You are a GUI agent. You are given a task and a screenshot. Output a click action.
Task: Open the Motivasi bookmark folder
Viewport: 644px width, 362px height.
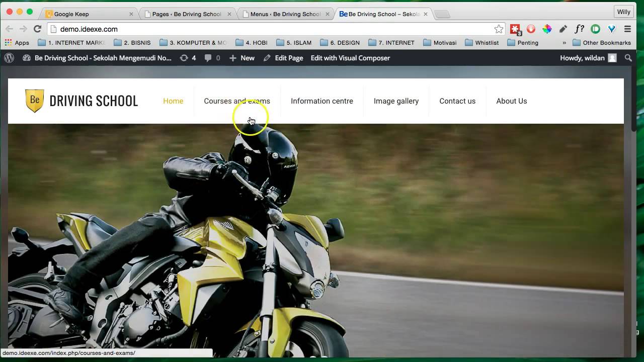tap(440, 43)
